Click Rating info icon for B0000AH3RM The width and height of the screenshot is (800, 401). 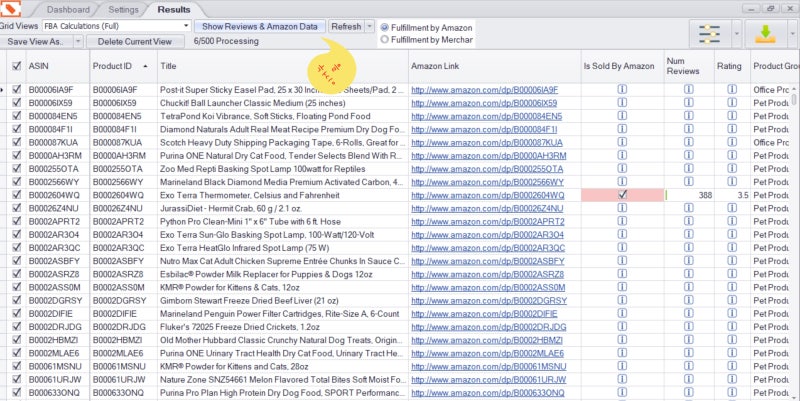click(732, 155)
